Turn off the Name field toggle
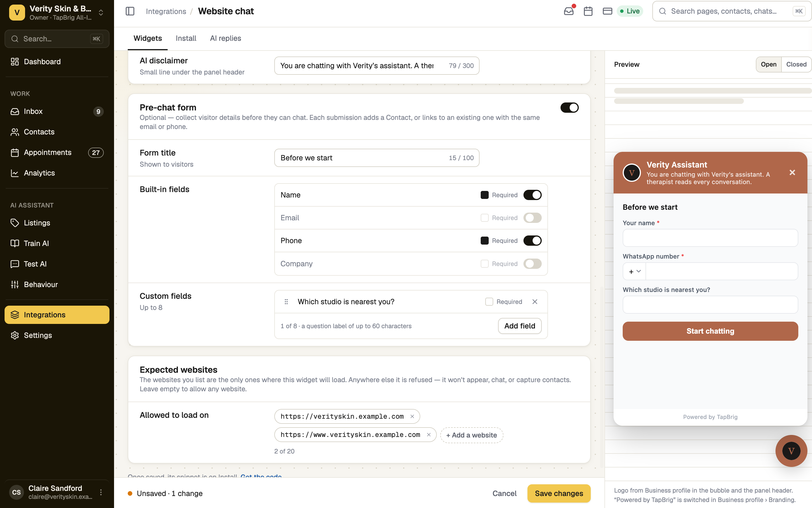 click(532, 195)
